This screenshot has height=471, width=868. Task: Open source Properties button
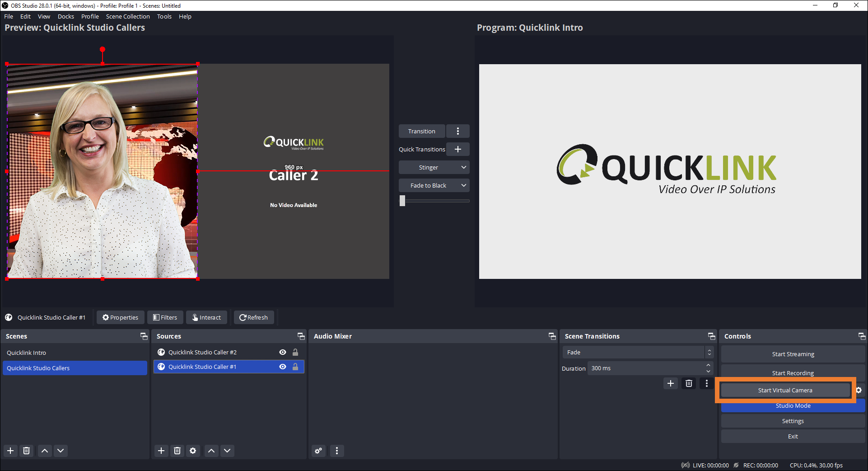[x=121, y=317]
